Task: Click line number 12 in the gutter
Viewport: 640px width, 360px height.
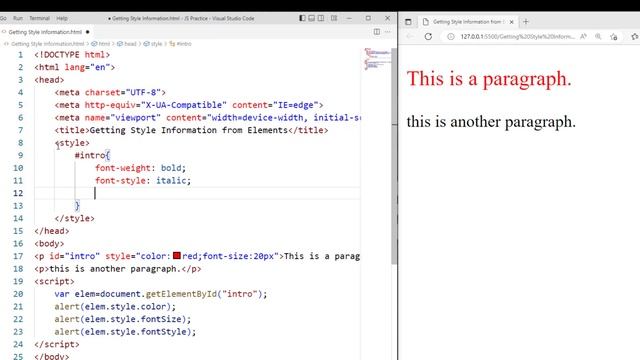Action: coord(18,193)
